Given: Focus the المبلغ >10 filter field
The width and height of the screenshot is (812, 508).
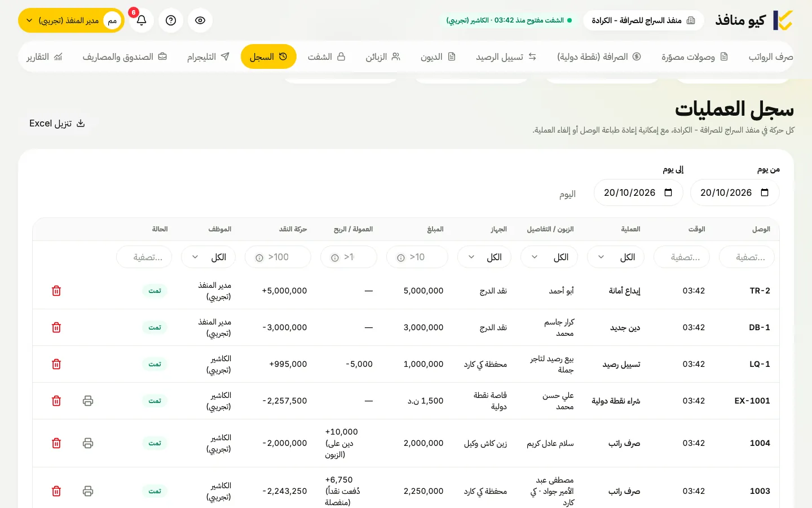Looking at the screenshot, I should click(x=417, y=257).
